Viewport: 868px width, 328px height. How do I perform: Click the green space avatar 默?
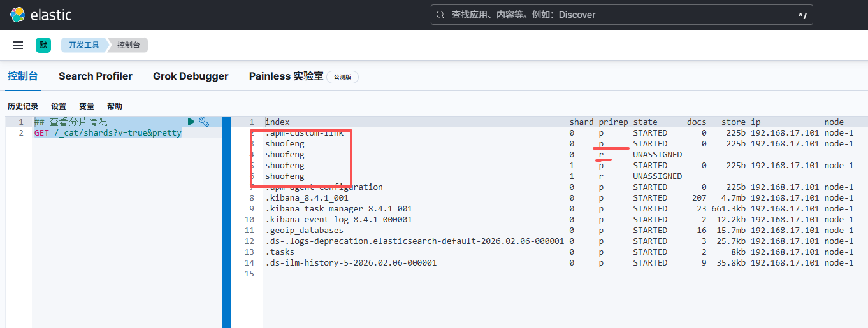(x=43, y=45)
